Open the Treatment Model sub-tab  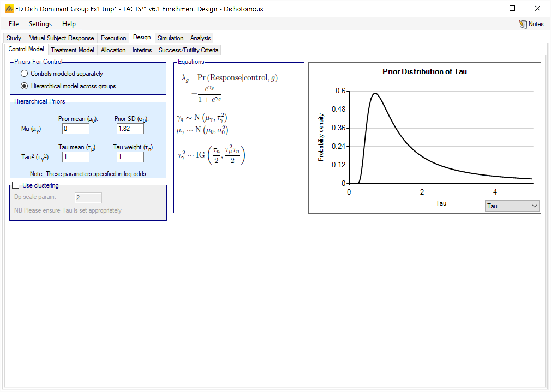(72, 50)
